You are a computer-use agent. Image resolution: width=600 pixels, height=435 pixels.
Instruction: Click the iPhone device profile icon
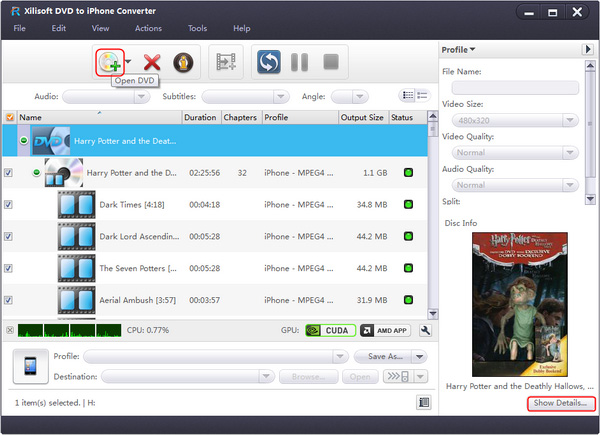(31, 366)
